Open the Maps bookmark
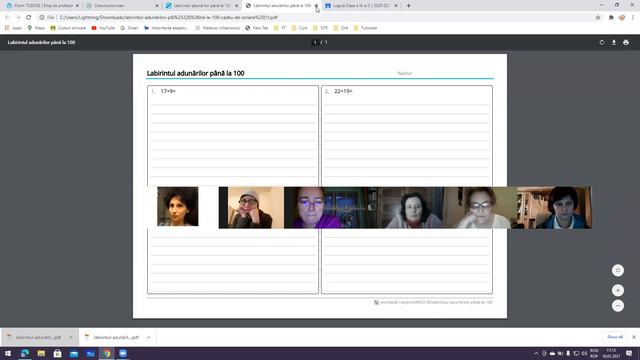640x360 pixels. [36, 28]
